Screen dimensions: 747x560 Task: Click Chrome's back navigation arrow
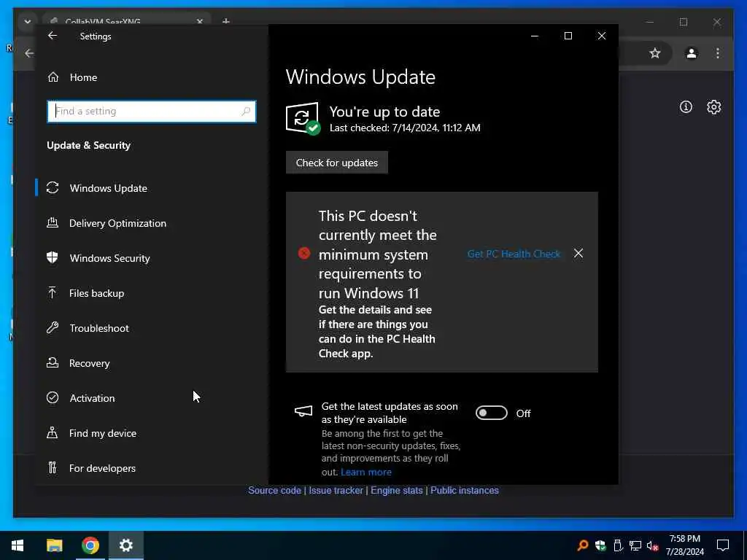pos(29,53)
